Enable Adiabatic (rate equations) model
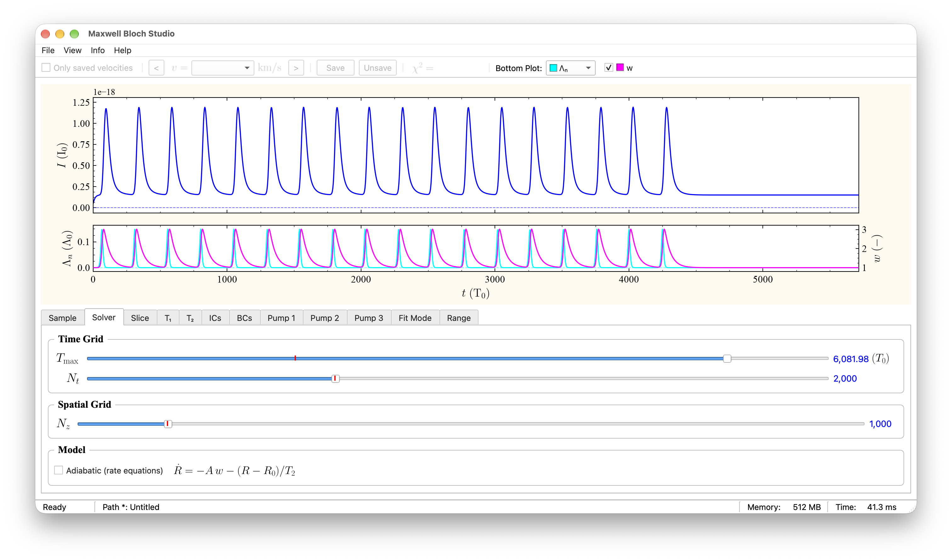952x560 pixels. click(x=59, y=470)
